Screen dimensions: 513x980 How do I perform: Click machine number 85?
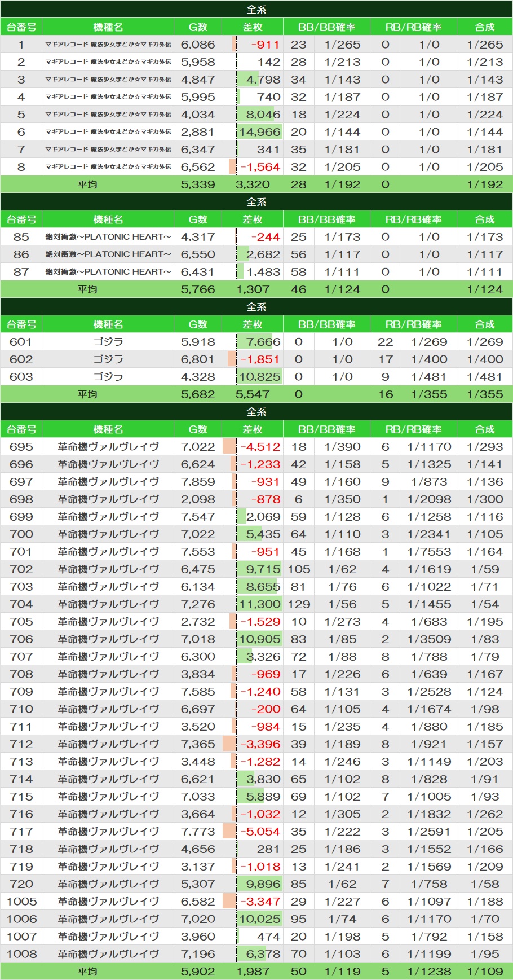(x=21, y=237)
